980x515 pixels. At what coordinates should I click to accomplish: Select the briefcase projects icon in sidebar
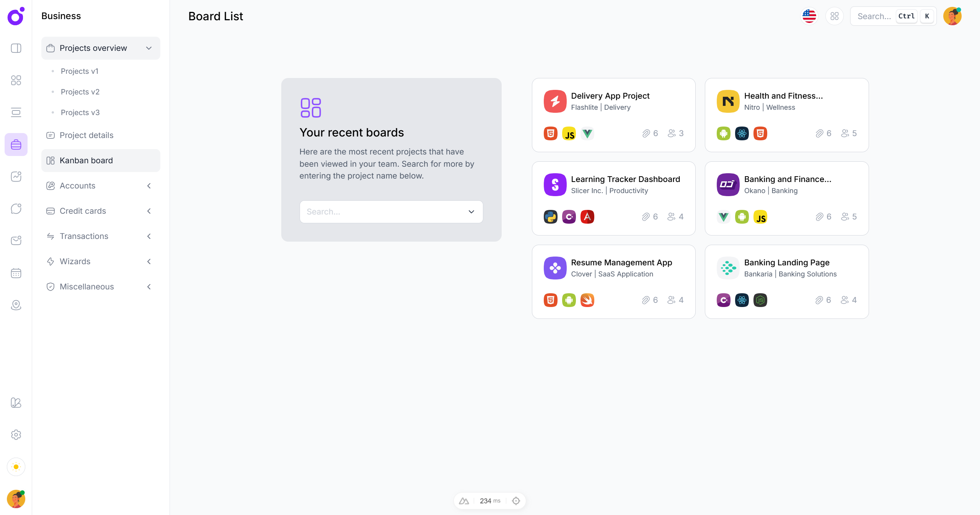click(x=16, y=145)
